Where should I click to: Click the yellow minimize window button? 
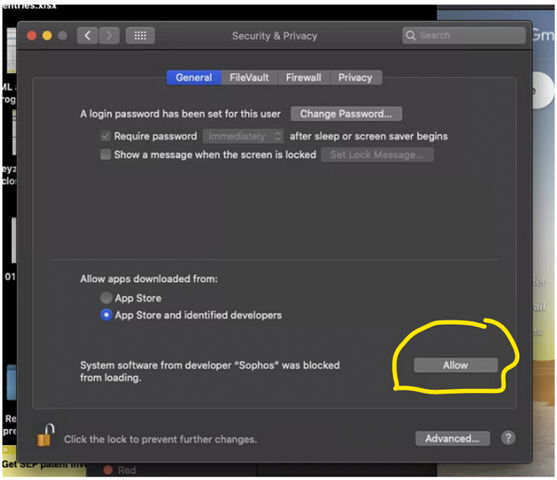[47, 36]
